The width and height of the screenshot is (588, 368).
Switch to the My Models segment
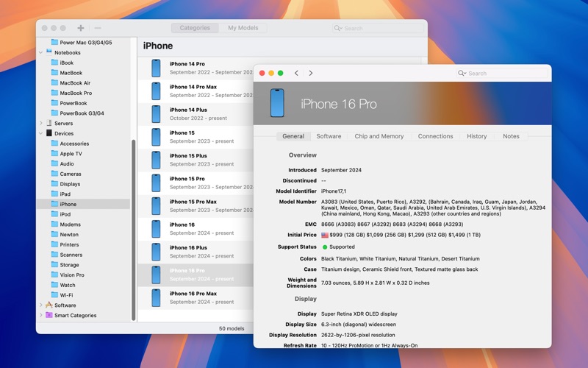click(243, 28)
